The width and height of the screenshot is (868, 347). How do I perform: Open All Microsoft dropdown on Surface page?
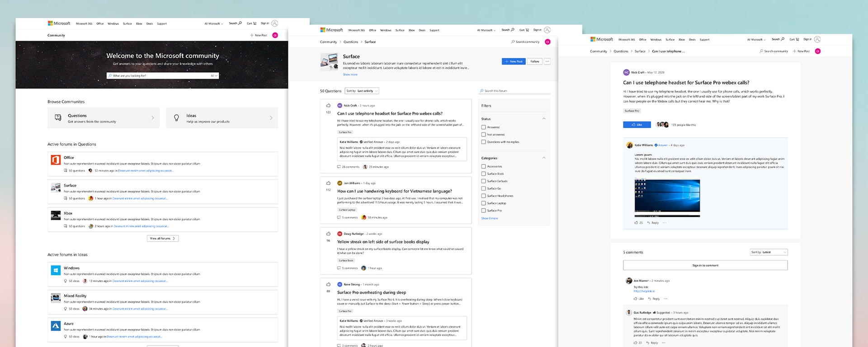(x=486, y=30)
